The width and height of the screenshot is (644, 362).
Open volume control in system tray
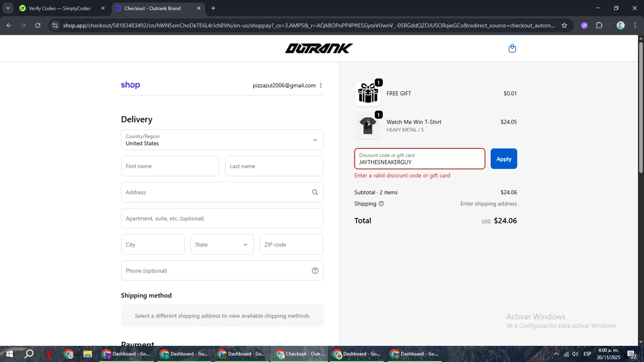click(x=575, y=354)
